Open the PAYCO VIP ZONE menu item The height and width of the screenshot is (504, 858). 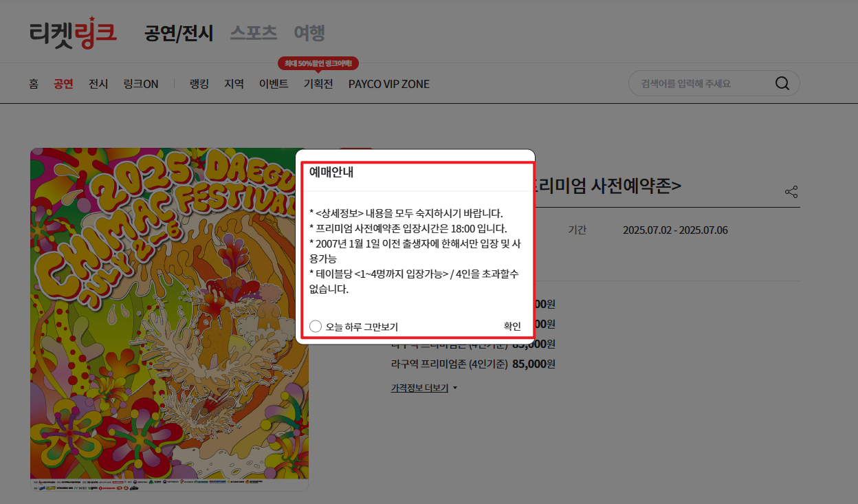[388, 83]
